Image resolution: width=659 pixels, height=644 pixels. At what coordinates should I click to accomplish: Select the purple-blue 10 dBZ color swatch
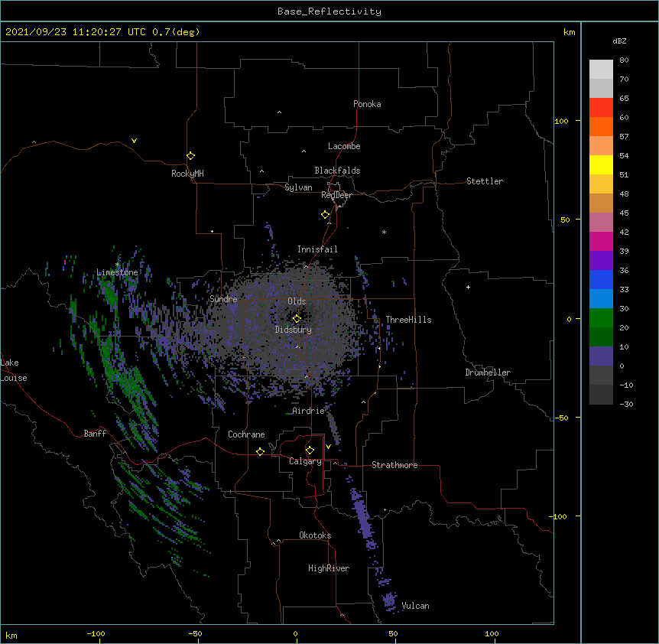[601, 356]
